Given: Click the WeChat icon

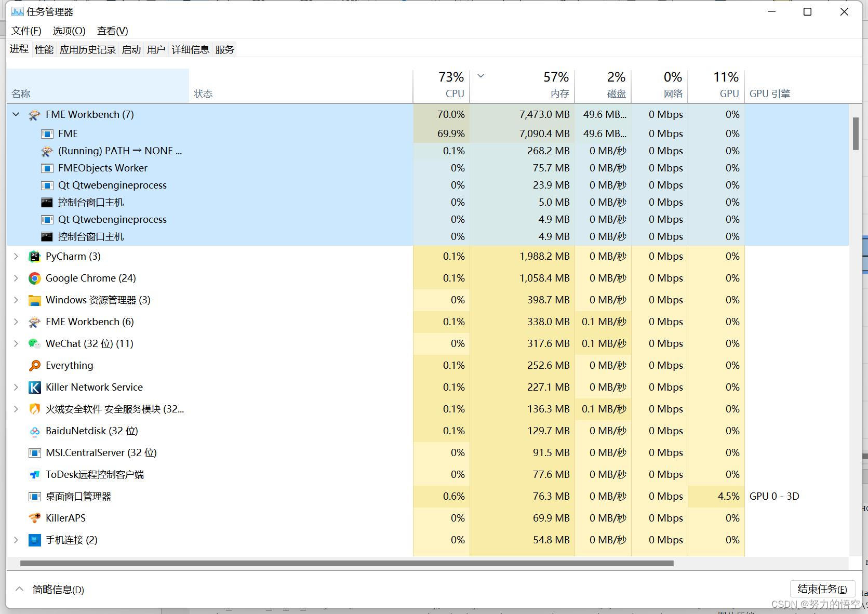Looking at the screenshot, I should pos(34,344).
